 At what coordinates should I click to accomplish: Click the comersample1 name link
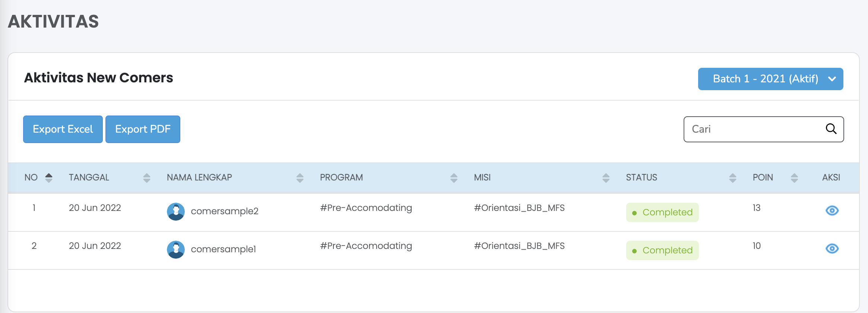point(224,249)
